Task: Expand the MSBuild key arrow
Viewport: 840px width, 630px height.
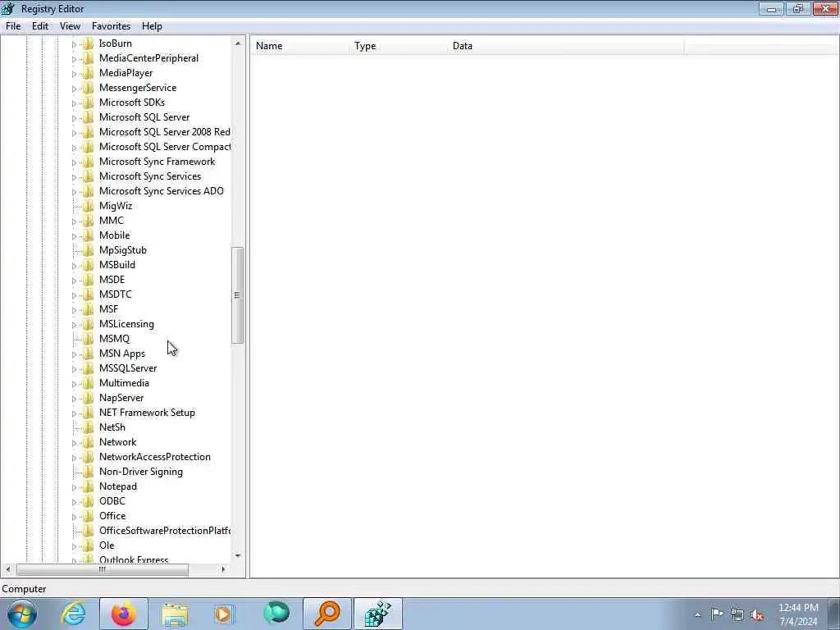Action: coord(74,265)
